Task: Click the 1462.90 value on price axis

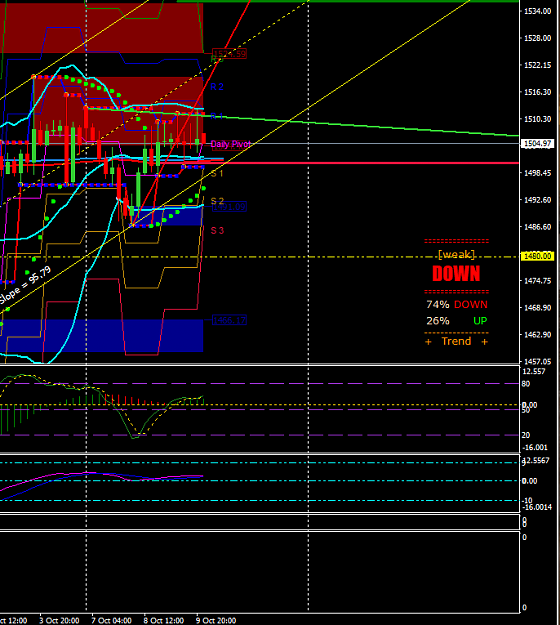Action: coord(538,335)
